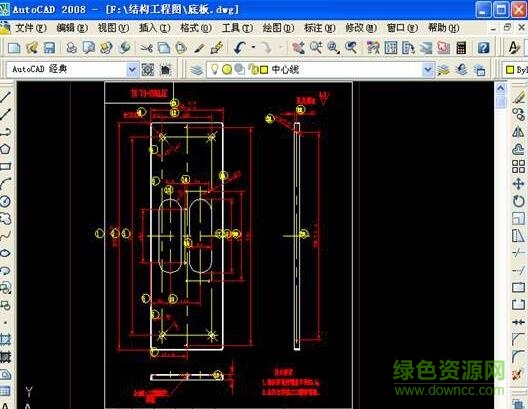
Task: Click the vertical scrollbar up arrow
Action: pyautogui.click(x=501, y=88)
